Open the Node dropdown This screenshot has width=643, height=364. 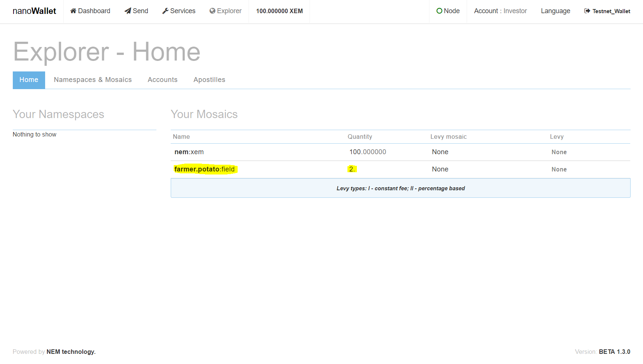[x=448, y=11]
